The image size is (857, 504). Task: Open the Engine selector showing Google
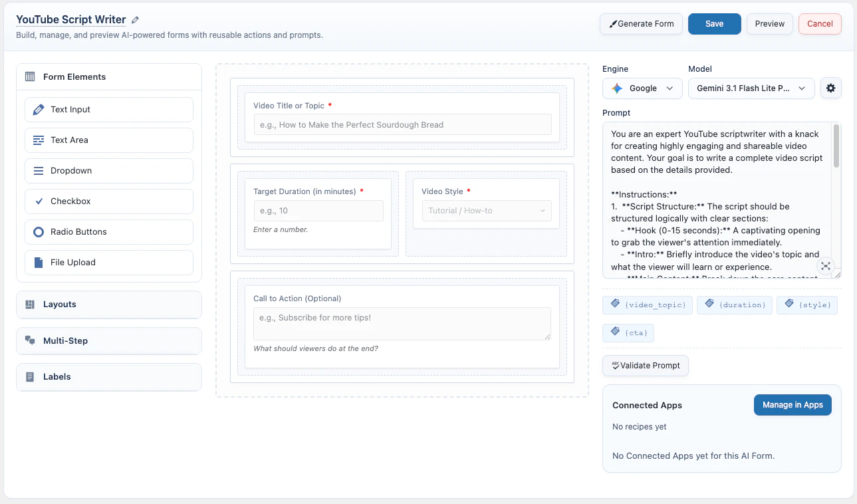(x=642, y=88)
